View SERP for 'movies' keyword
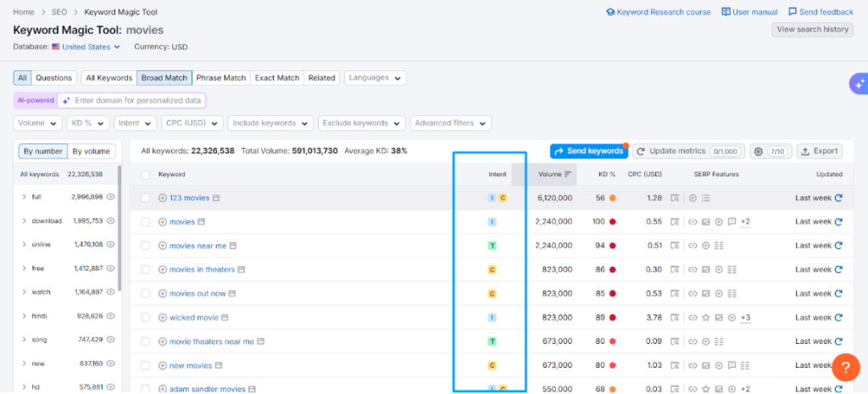 click(x=202, y=222)
